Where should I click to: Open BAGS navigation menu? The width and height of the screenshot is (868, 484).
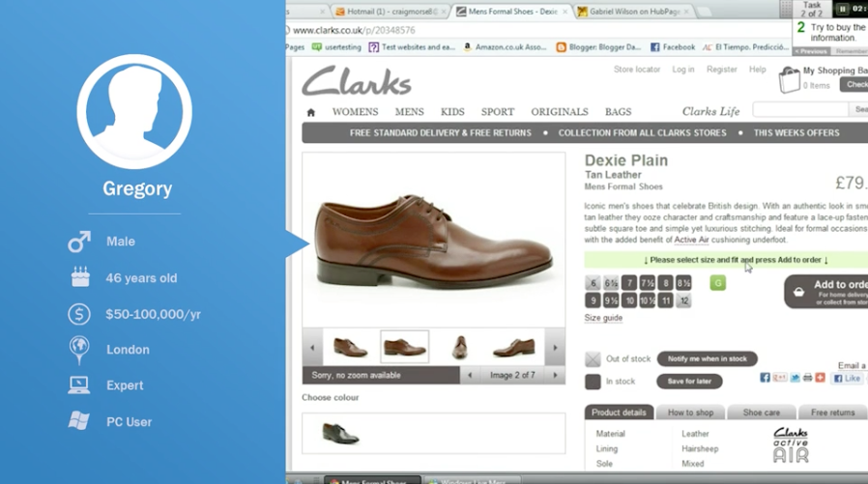[619, 112]
